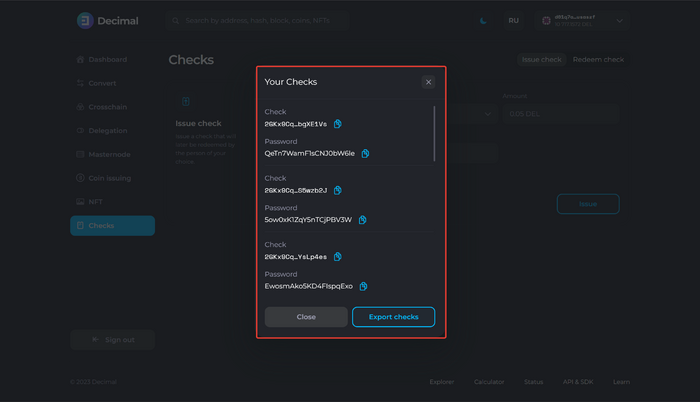Click the Decimal logo in the header

[x=108, y=21]
